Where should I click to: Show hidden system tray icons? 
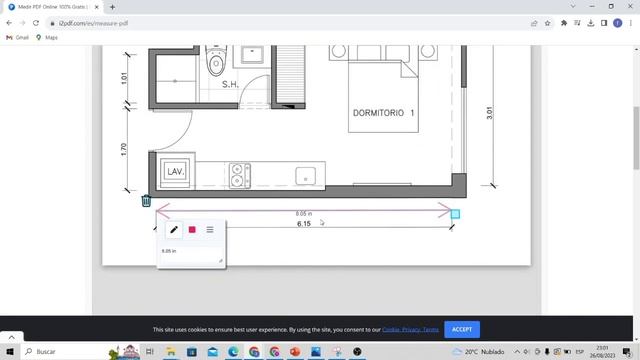(x=517, y=351)
